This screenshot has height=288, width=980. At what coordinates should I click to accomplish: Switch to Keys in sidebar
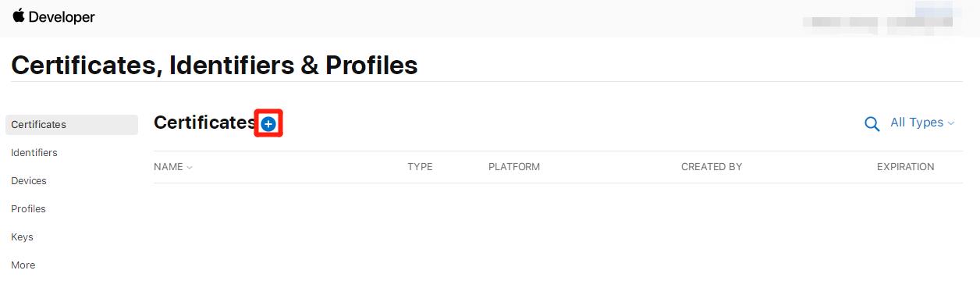[x=22, y=237]
